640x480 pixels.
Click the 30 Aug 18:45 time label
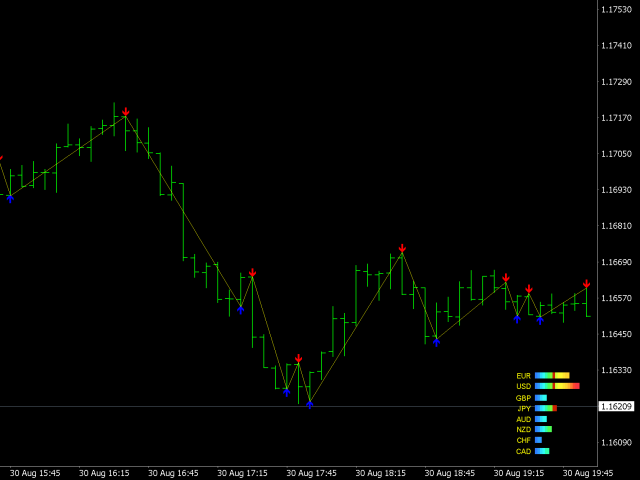(449, 473)
